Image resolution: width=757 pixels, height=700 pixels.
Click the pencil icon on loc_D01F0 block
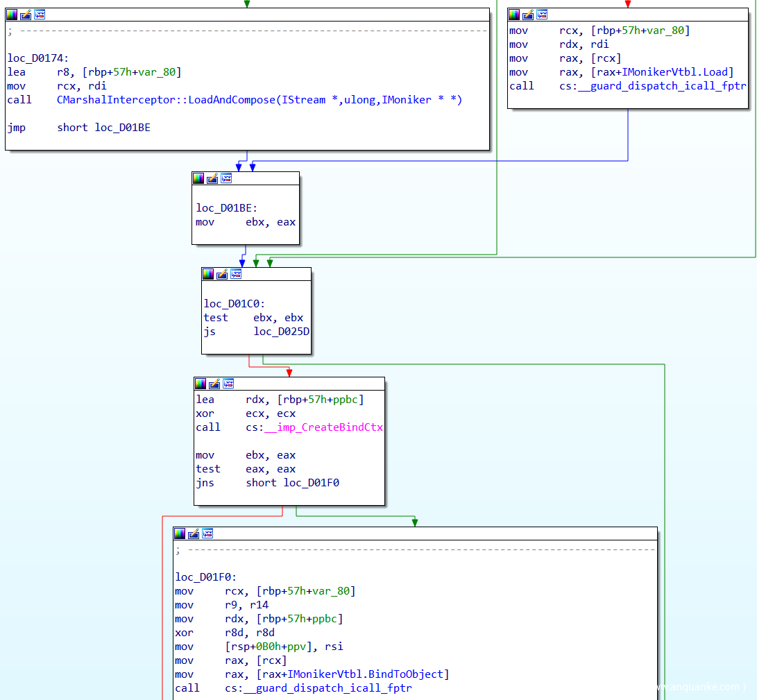point(194,533)
